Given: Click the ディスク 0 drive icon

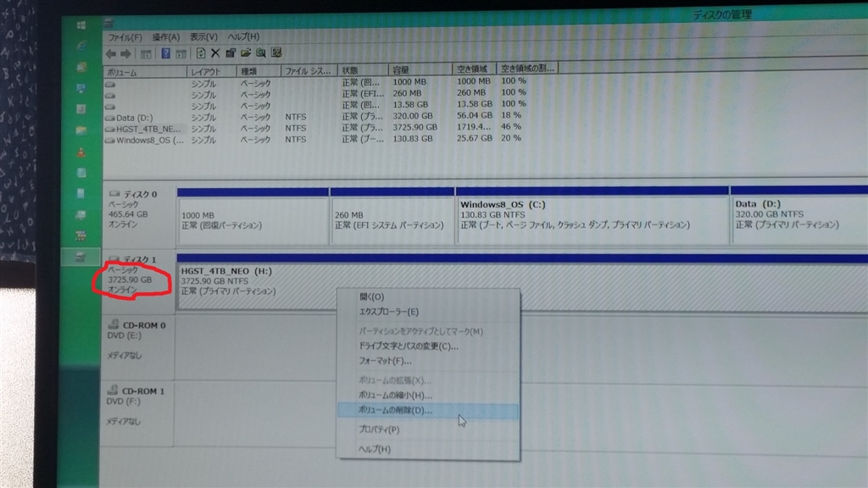Looking at the screenshot, I should pos(114,194).
